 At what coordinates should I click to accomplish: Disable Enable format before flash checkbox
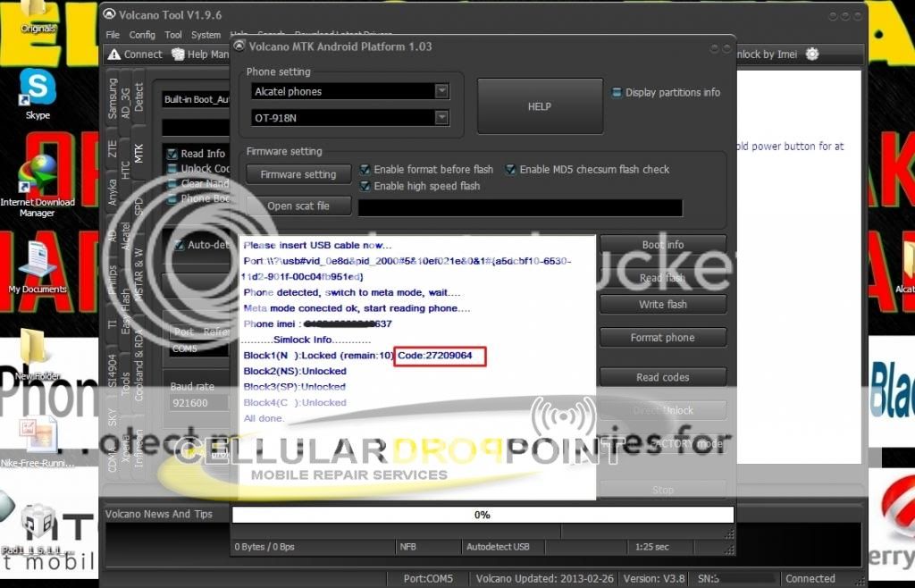click(x=365, y=169)
